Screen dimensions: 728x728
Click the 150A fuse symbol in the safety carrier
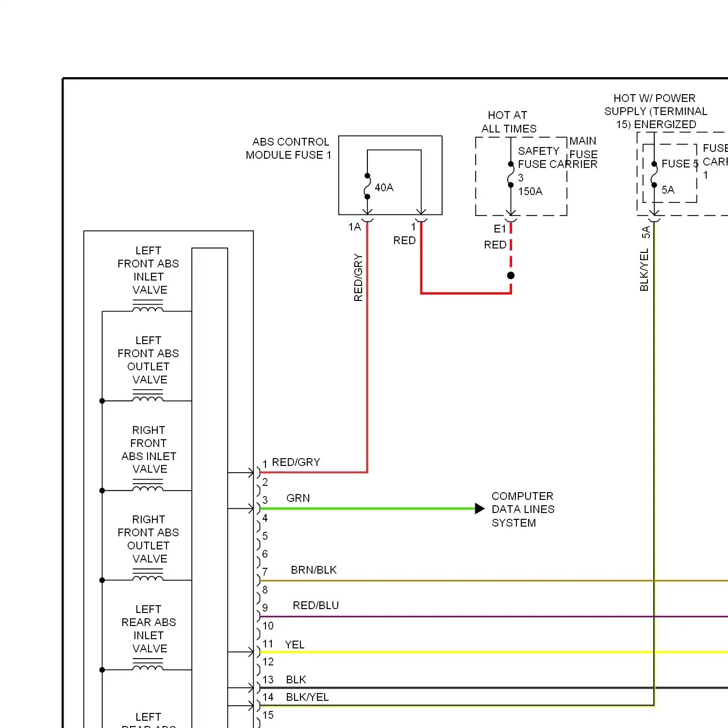pyautogui.click(x=511, y=175)
